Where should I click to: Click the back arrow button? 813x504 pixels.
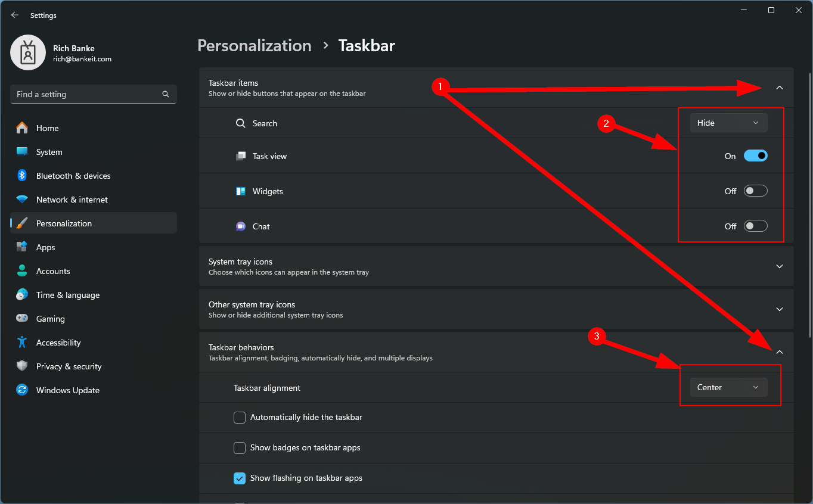14,15
